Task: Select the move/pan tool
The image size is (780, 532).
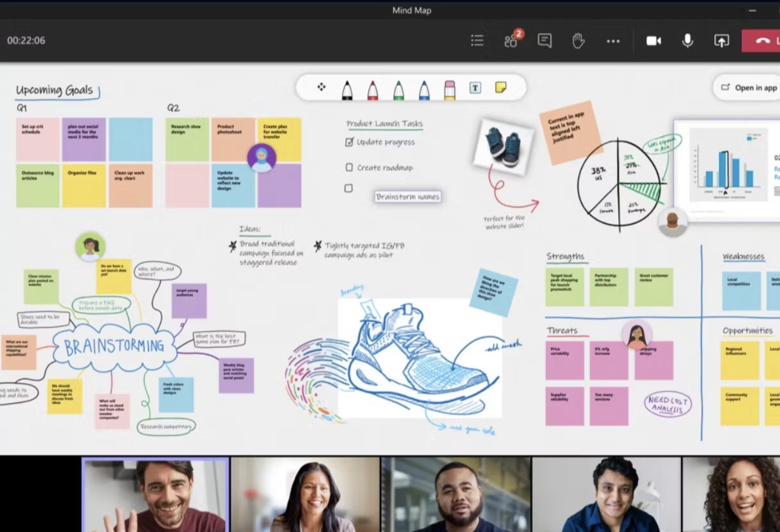Action: [x=321, y=87]
